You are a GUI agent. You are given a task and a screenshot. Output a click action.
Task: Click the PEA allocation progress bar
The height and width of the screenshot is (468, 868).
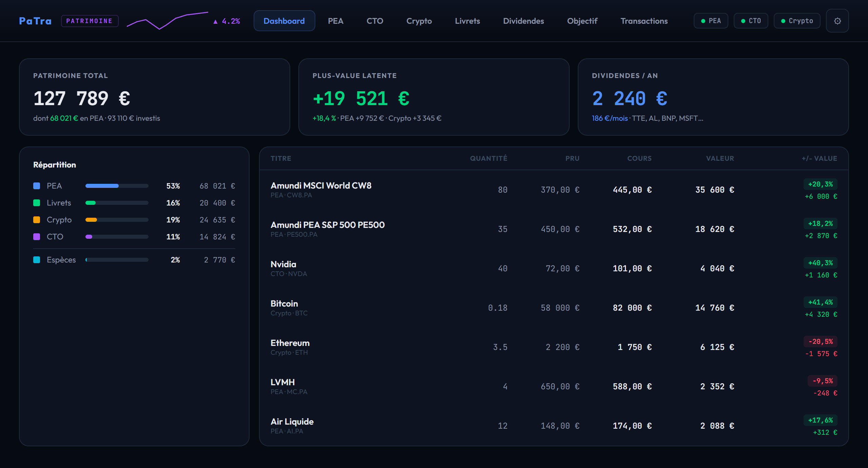(x=117, y=186)
